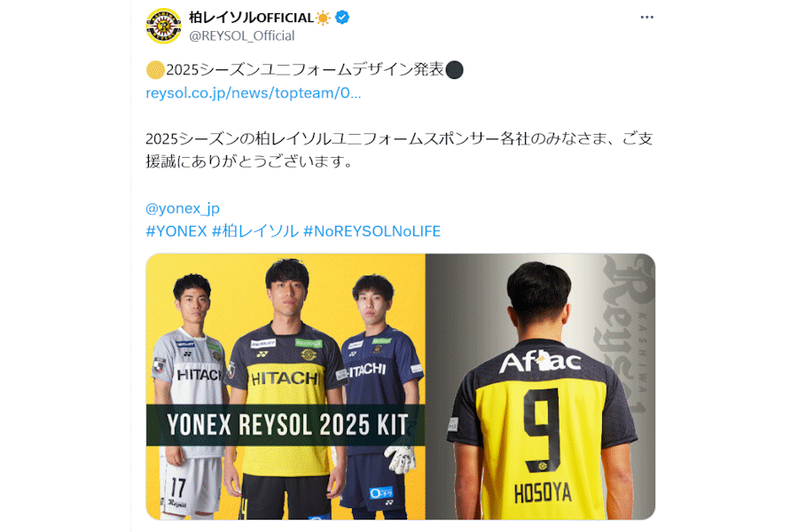Image resolution: width=798 pixels, height=532 pixels.
Task: Open the three-players kit photo
Action: coord(286,387)
